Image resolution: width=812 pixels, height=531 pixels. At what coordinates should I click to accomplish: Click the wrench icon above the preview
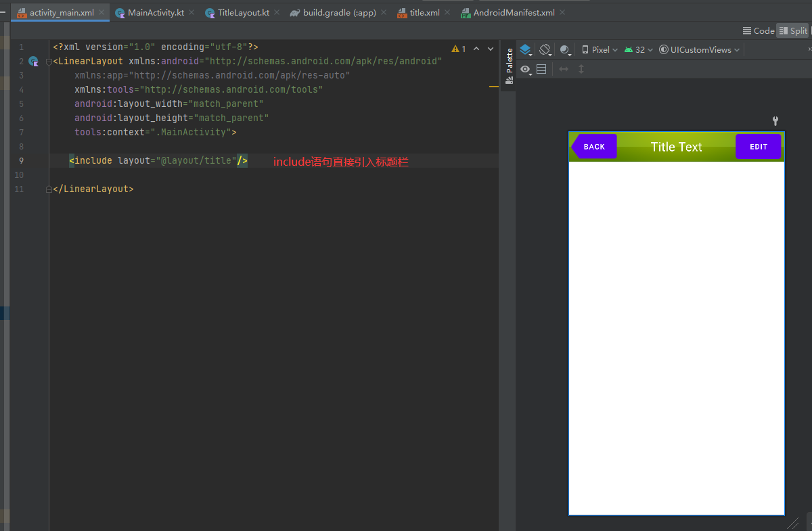(x=775, y=121)
